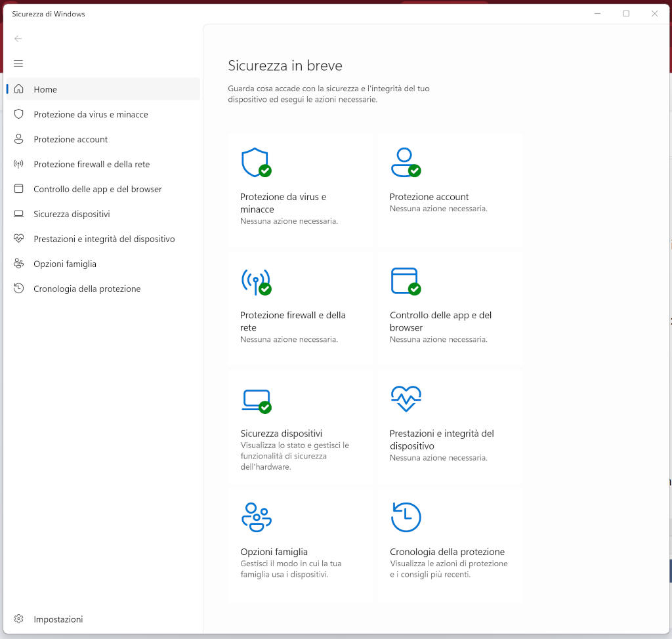The height and width of the screenshot is (639, 672).
Task: Toggle the hamburger navigation menu
Action: 18,64
